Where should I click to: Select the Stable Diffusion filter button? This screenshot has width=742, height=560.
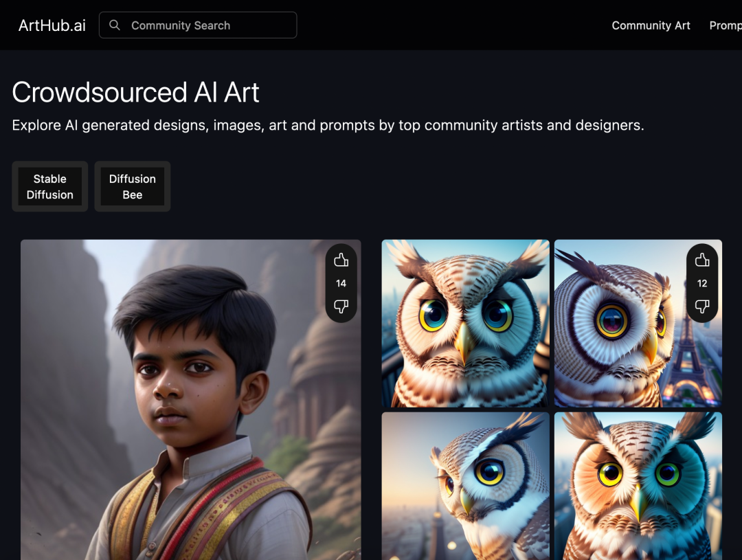[49, 187]
